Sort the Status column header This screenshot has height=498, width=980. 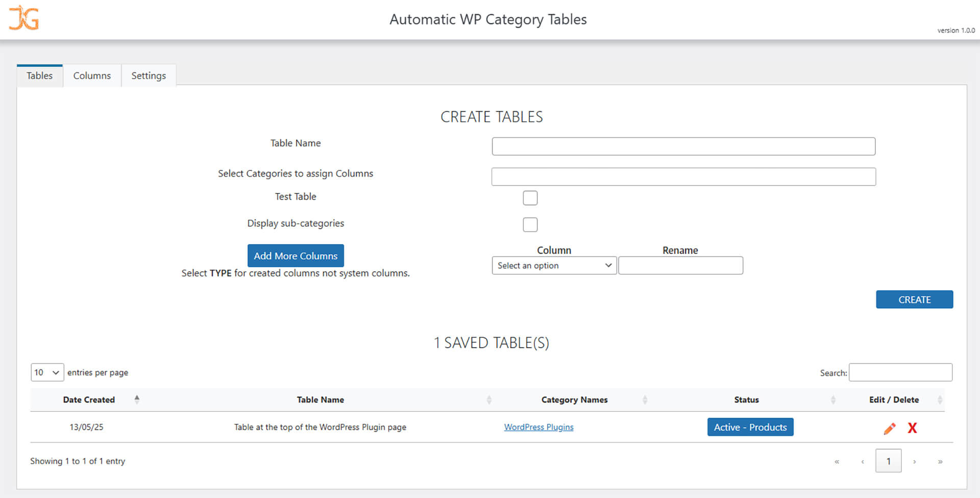point(746,400)
